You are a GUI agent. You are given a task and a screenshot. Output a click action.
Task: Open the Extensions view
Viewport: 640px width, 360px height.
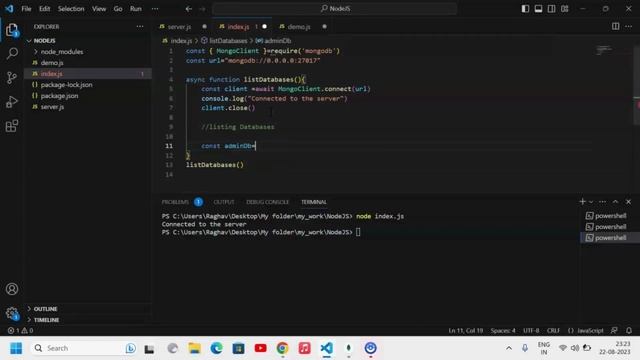coord(12,126)
